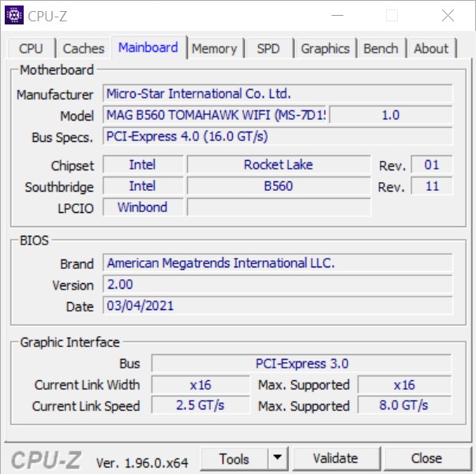Click the empty LPCIO model field

(279, 207)
